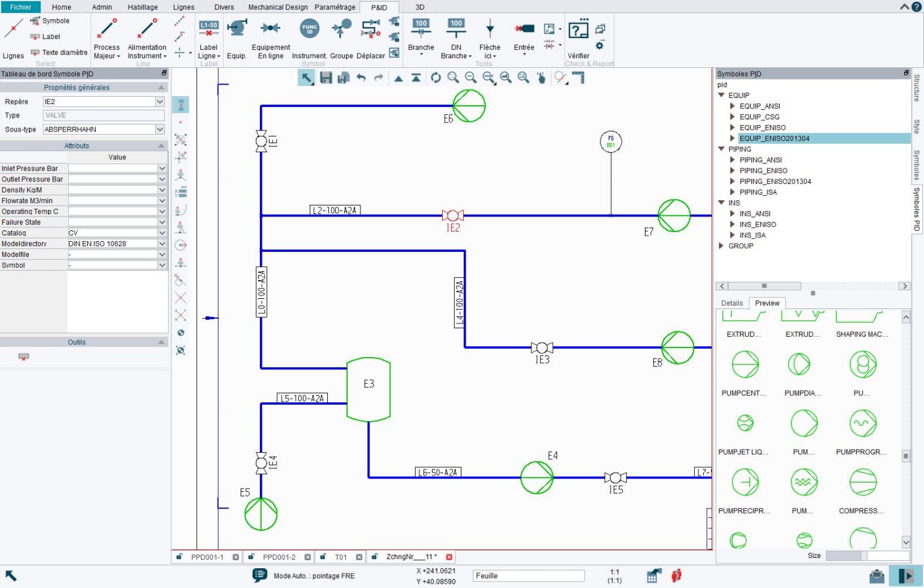Click the Save icon above the drawing area
This screenshot has width=924, height=588.
click(326, 77)
